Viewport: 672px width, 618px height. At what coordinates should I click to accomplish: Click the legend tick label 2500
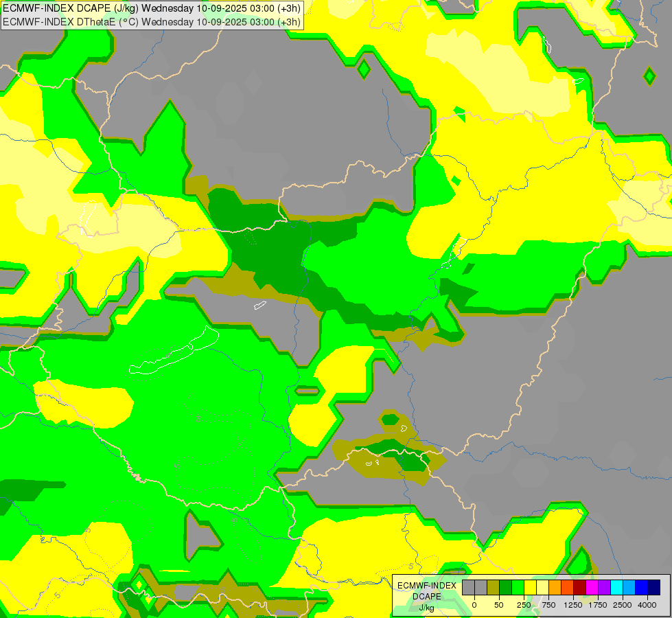point(623,605)
